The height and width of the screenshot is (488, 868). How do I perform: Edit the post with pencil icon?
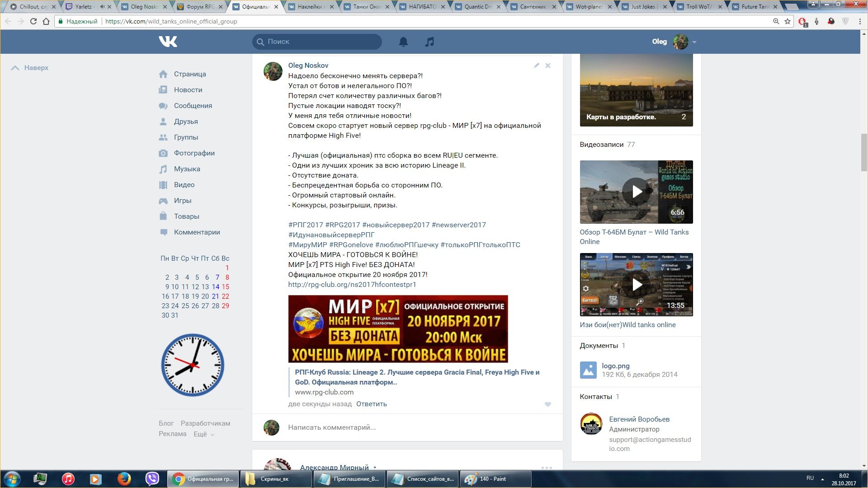tap(536, 66)
